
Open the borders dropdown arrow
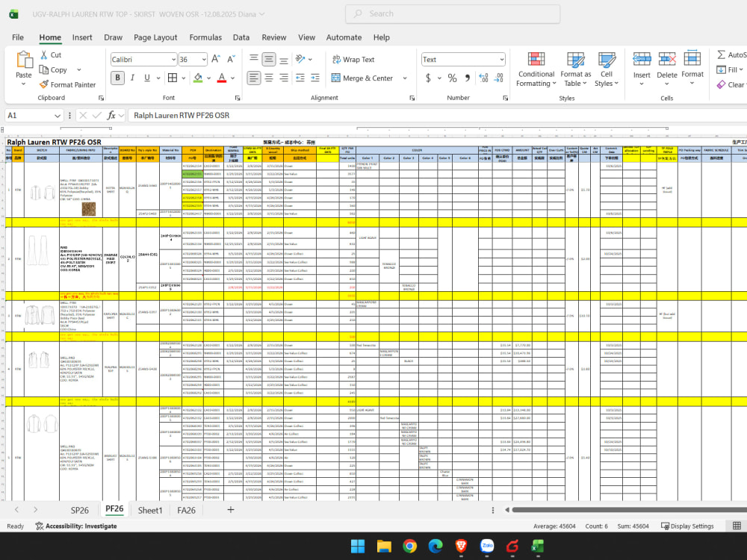[x=184, y=78]
